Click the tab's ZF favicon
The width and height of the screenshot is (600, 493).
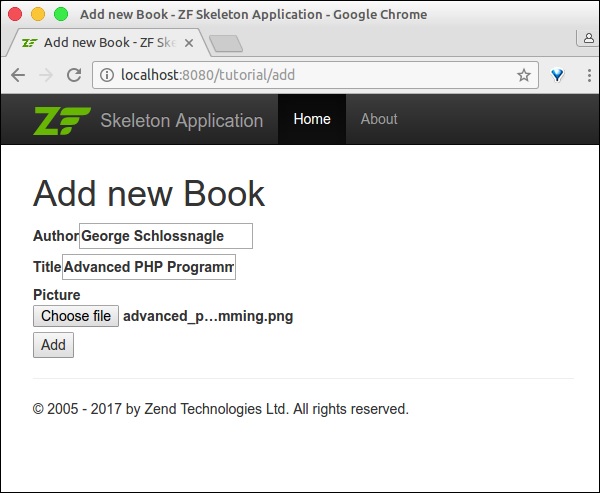(29, 43)
